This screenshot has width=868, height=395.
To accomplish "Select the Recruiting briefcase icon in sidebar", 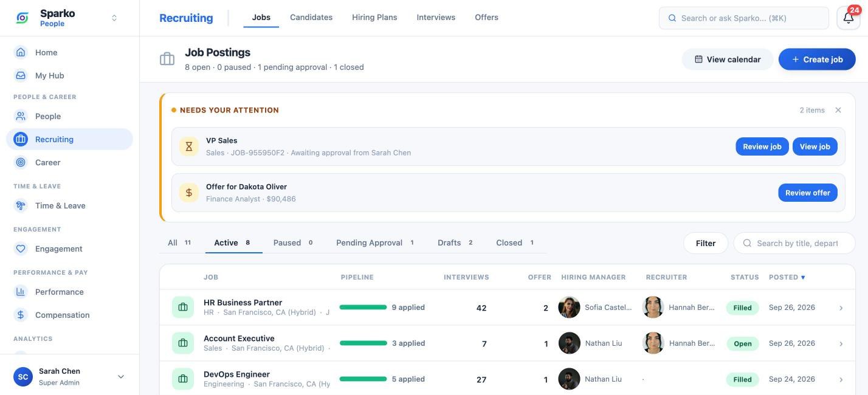I will point(21,139).
